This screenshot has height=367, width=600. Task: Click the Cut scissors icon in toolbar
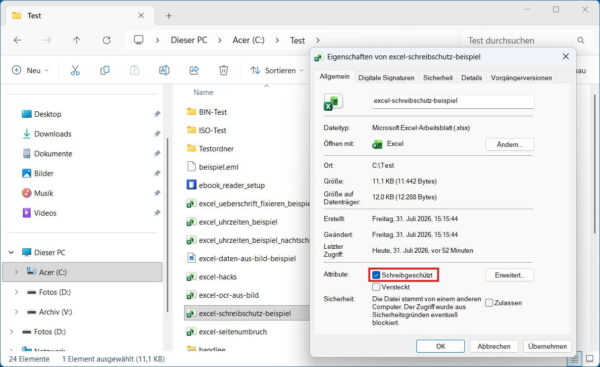(75, 70)
